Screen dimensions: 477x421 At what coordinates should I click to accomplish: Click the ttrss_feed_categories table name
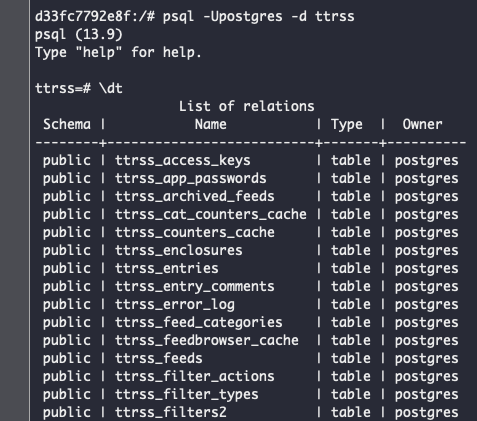coord(199,323)
